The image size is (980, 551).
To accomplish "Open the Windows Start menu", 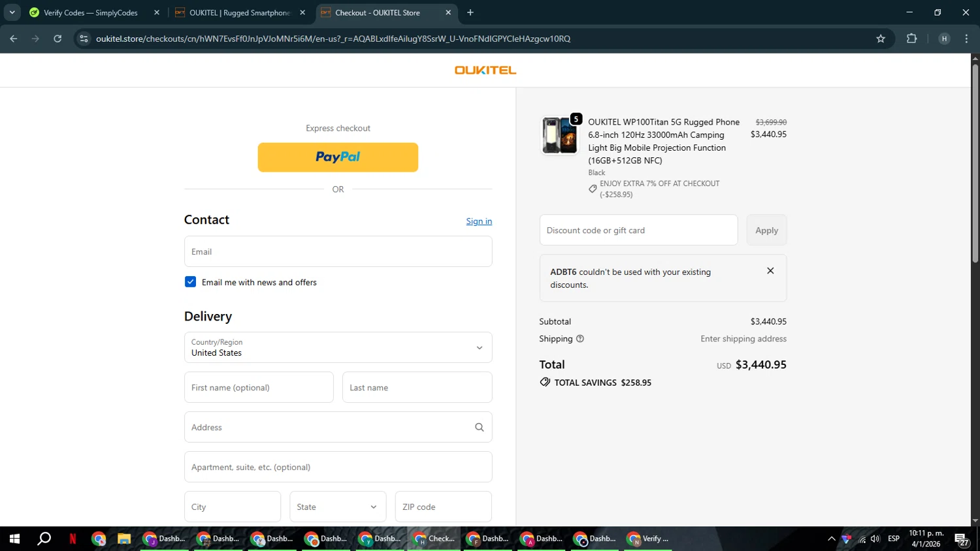I will tap(14, 539).
